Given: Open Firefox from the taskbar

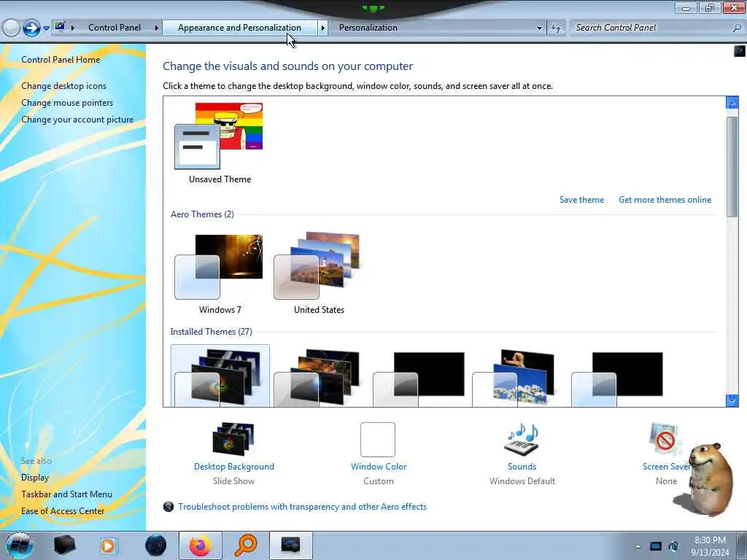Looking at the screenshot, I should (201, 545).
